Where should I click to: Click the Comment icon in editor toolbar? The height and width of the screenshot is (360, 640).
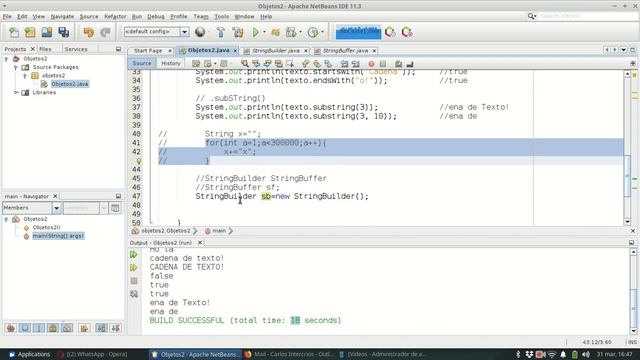(398, 64)
